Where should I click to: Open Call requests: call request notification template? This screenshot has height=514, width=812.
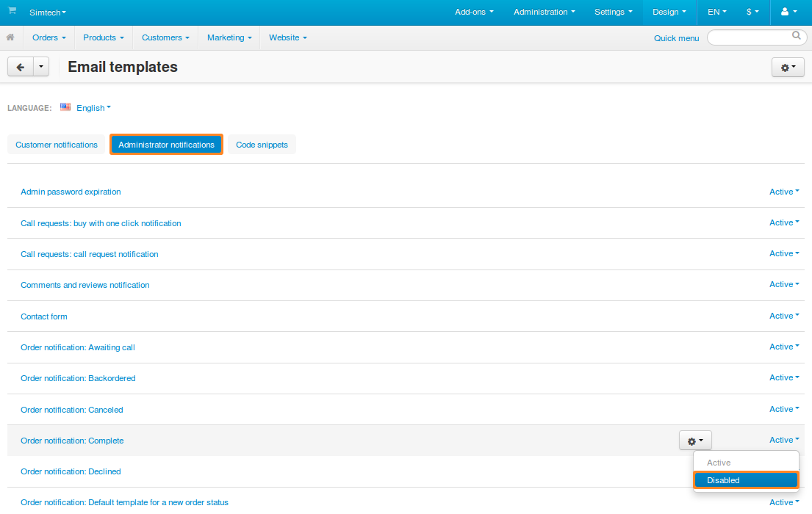(90, 254)
